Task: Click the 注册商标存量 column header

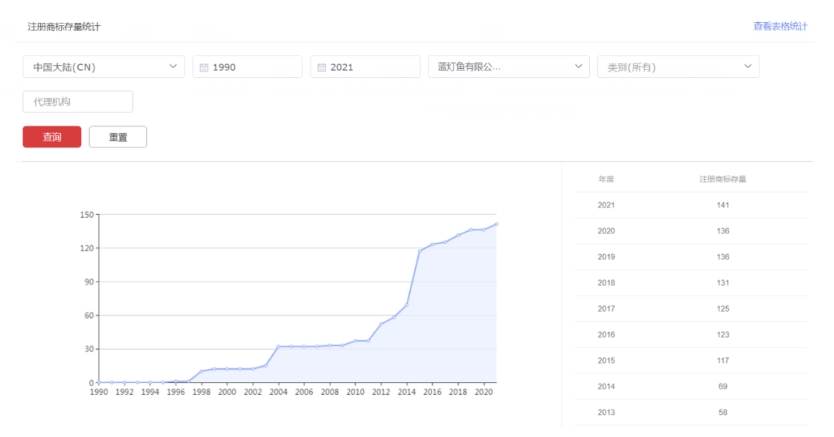Action: coord(722,179)
